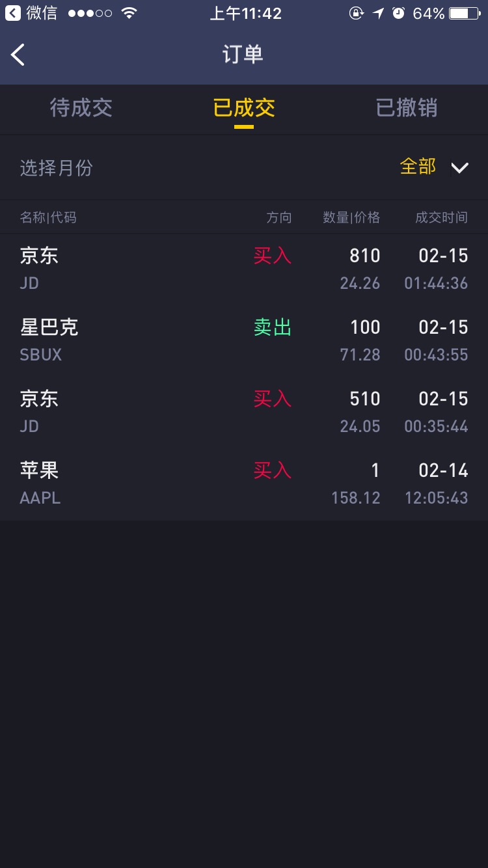Screen dimensions: 488x868
Task: Open the 星巴克 SBUX sell order
Action: coord(244,341)
